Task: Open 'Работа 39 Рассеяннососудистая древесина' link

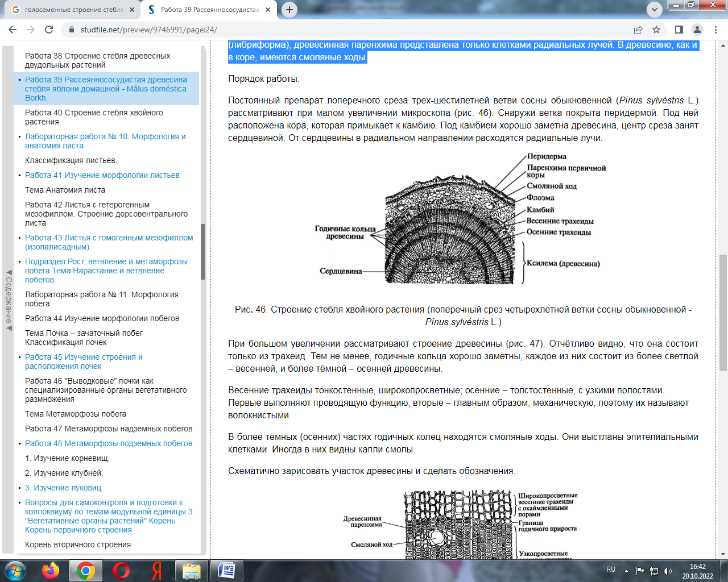Action: point(106,89)
